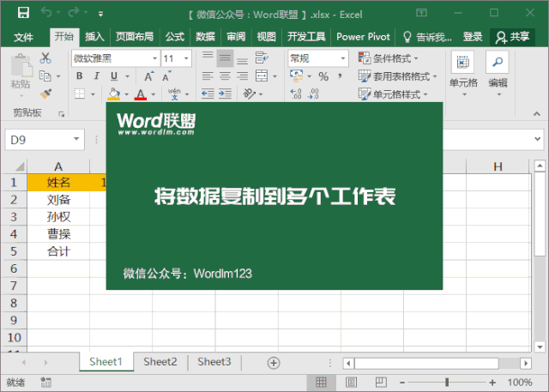549x392 pixels.
Task: Expand 条件格式 conditional formatting menu
Action: 389,58
